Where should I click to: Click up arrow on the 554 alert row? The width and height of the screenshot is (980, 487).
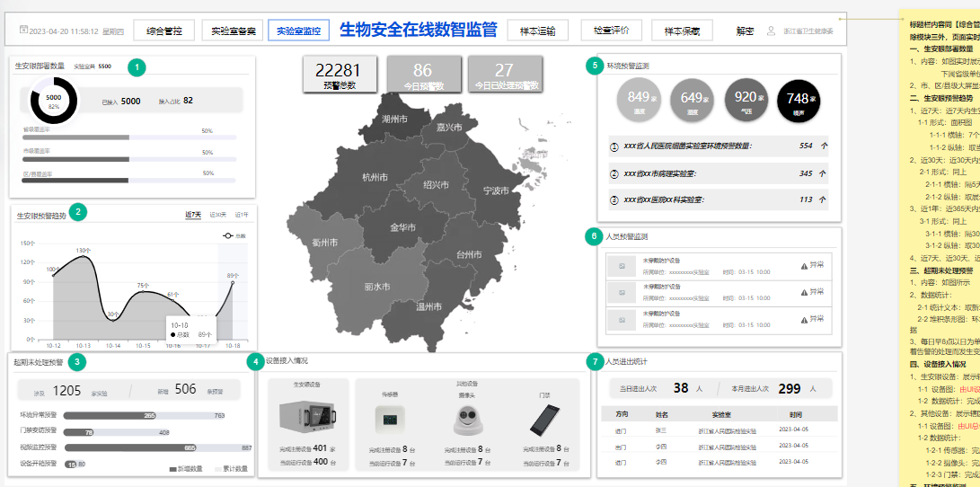pyautogui.click(x=824, y=146)
